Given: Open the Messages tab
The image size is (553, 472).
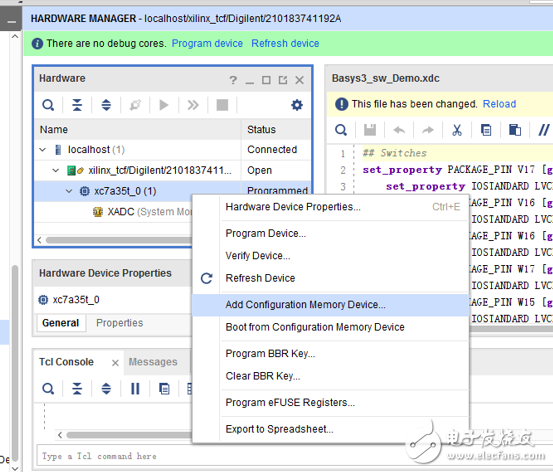Looking at the screenshot, I should [x=153, y=362].
